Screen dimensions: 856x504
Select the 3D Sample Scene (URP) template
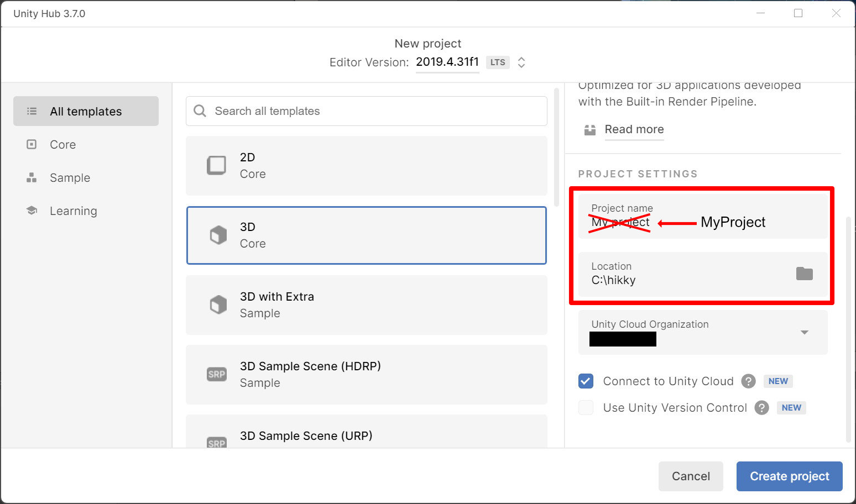(x=366, y=435)
